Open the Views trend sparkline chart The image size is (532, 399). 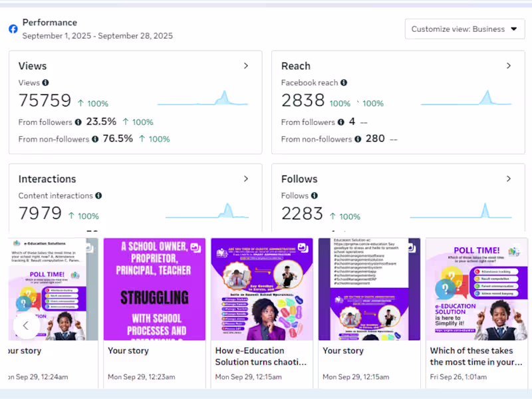click(203, 98)
